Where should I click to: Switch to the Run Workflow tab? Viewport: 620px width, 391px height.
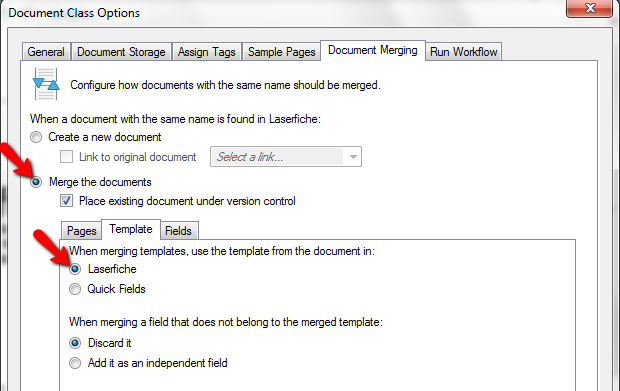pyautogui.click(x=463, y=52)
